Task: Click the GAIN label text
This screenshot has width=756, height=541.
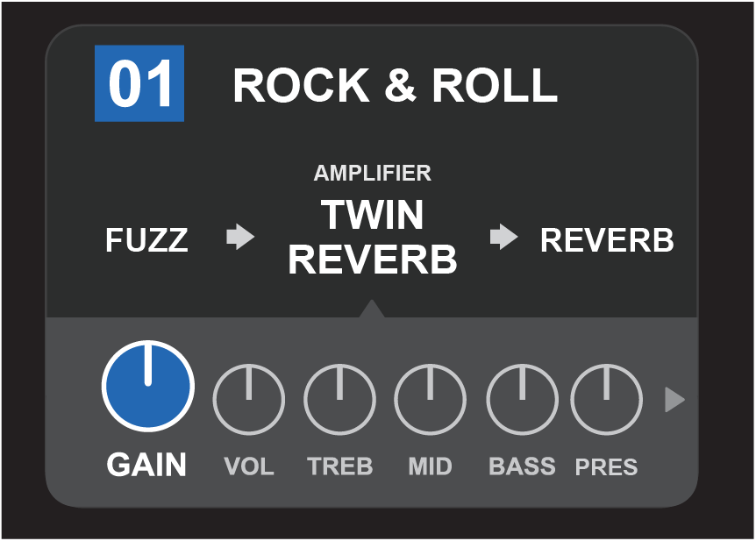Action: pos(146,465)
